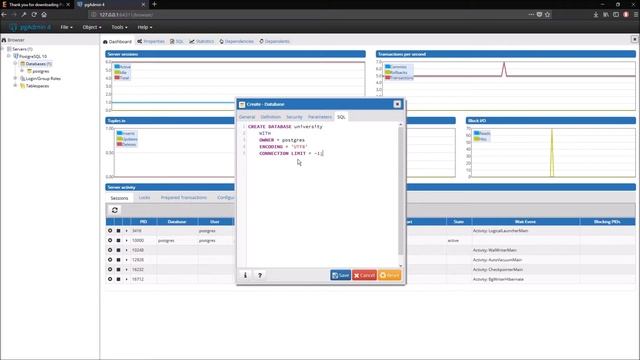The image size is (640, 360).
Task: Expand details of PID 10248 row
Action: pyautogui.click(x=126, y=250)
